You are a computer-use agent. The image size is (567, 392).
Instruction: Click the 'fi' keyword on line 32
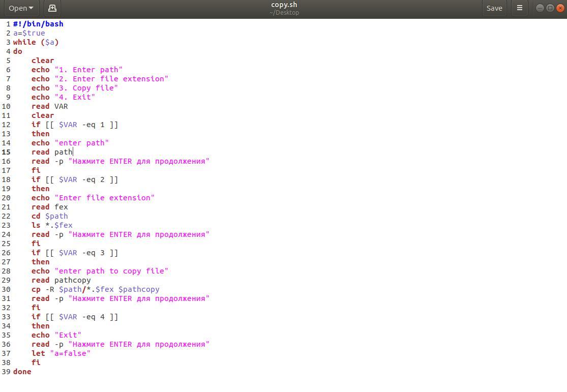pyautogui.click(x=36, y=308)
